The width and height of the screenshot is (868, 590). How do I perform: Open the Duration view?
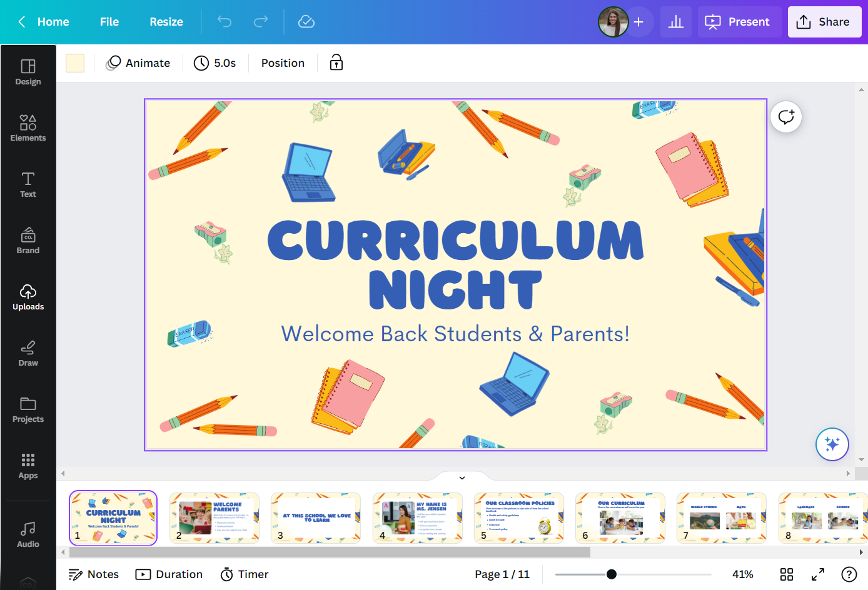(x=169, y=574)
